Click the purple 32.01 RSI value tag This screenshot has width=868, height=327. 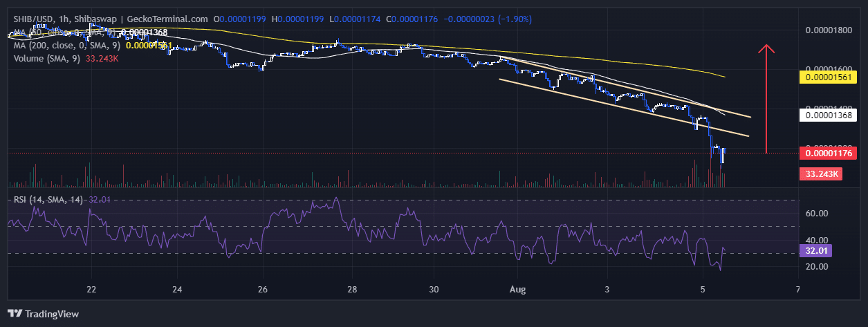pyautogui.click(x=815, y=251)
